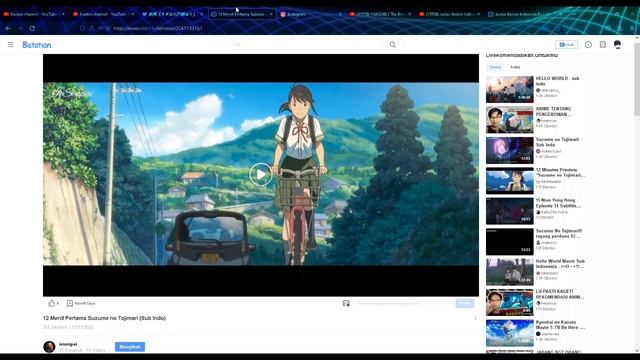Screen dimensions: 640x360
Task: Reload page with browser refresh icon
Action: (32, 28)
